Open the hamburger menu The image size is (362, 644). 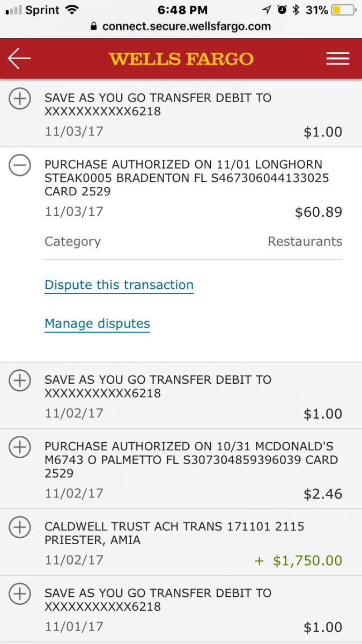337,58
